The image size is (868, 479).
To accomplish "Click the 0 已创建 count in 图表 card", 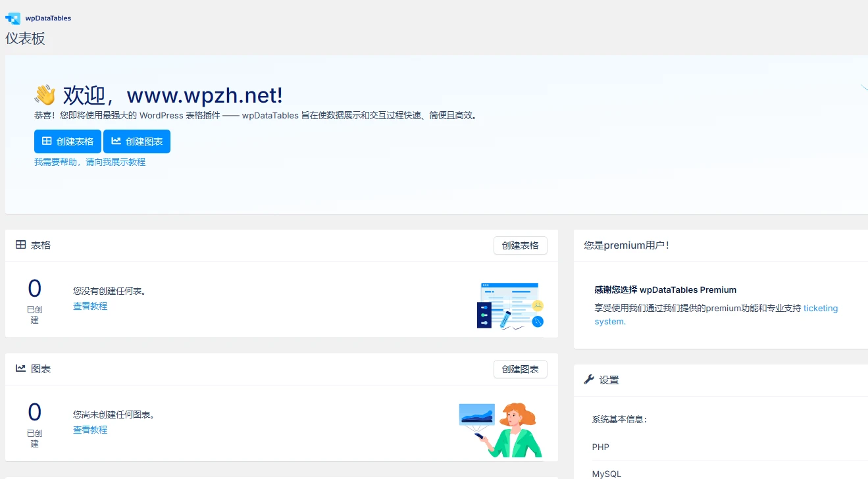I will tap(34, 424).
